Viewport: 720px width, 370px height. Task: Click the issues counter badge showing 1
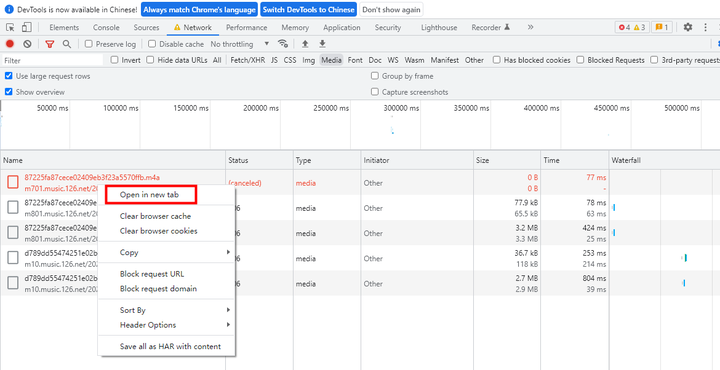click(662, 28)
